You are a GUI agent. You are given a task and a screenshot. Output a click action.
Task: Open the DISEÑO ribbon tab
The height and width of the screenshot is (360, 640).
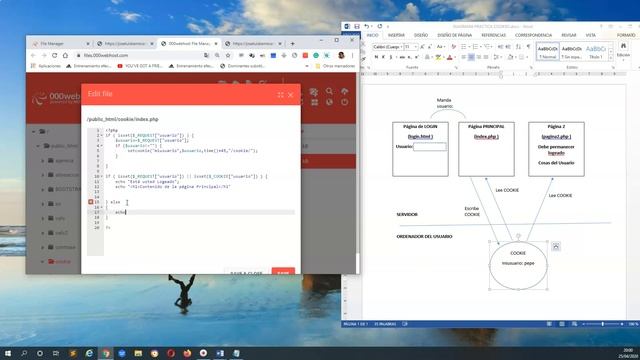pyautogui.click(x=421, y=36)
